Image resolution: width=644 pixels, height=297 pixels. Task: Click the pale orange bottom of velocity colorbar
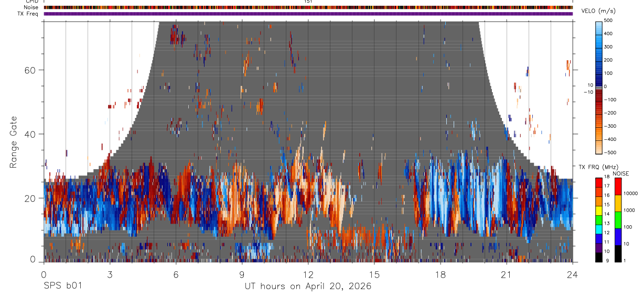pyautogui.click(x=599, y=148)
